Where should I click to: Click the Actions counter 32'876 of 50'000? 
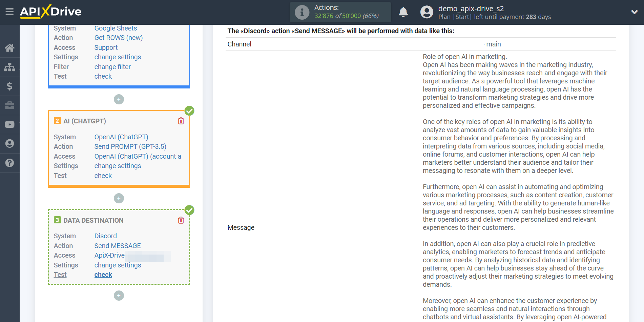click(347, 16)
